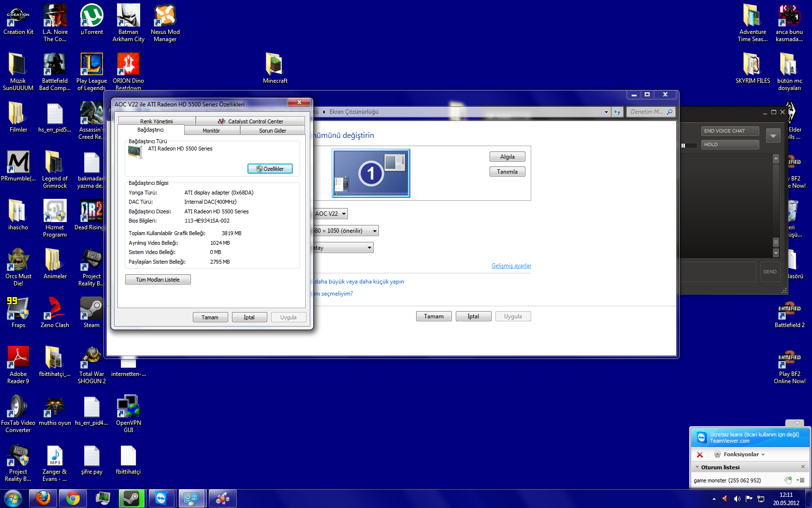Image resolution: width=812 pixels, height=508 pixels.
Task: Switch to TeamViewer taskbar button
Action: (x=161, y=498)
